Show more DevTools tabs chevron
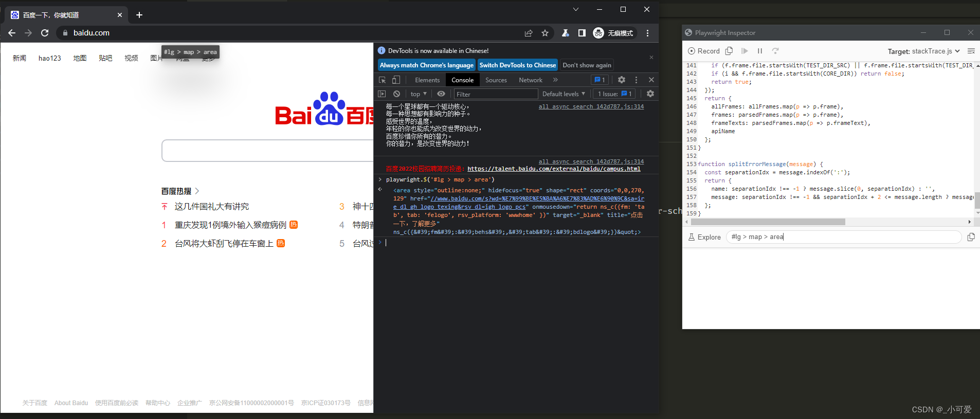 (x=555, y=80)
